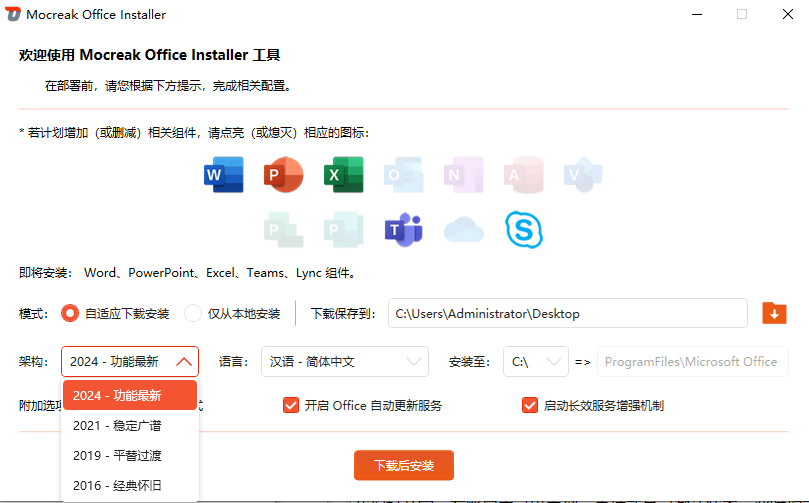
Task: Enable the dimmed OneNote icon
Action: click(463, 175)
